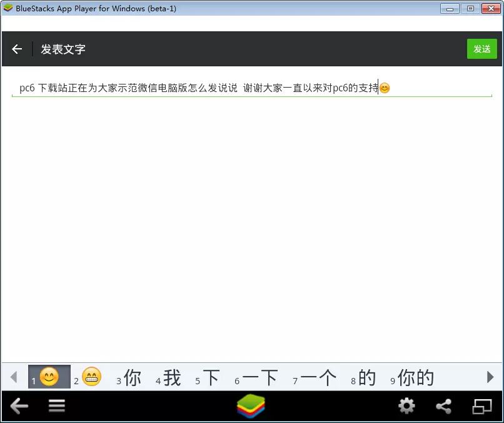This screenshot has width=504, height=423.
Task: Click the smiley emoji in the text
Action: [x=385, y=88]
